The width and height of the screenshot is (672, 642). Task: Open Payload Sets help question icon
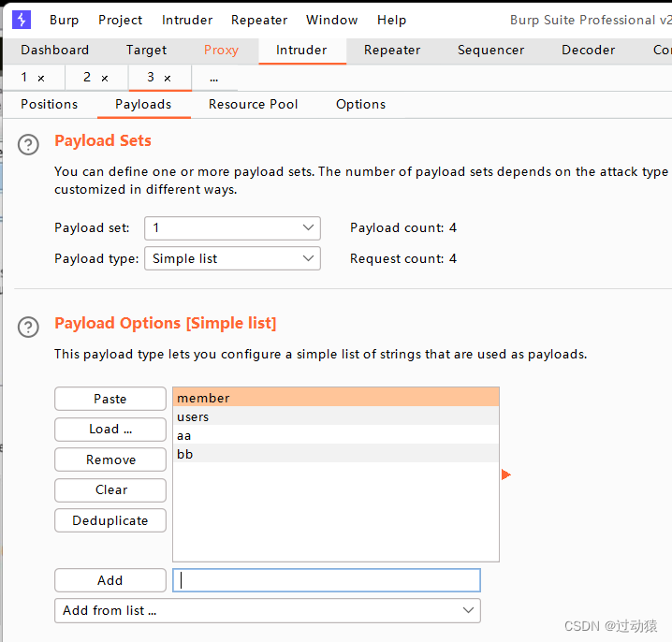28,145
